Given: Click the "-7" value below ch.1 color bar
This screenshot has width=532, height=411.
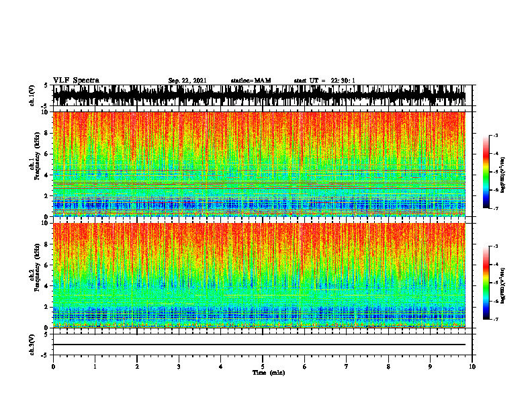Looking at the screenshot, I should tap(496, 208).
